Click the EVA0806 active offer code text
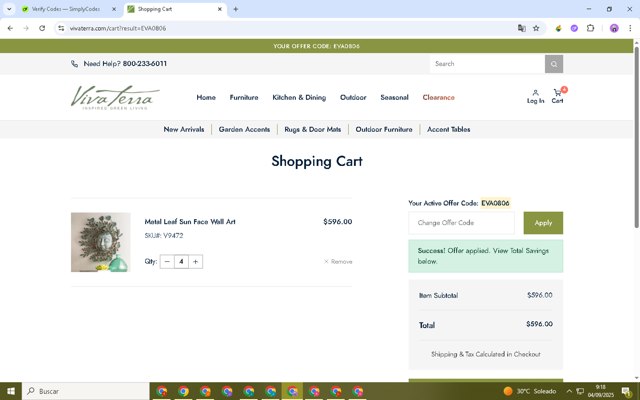 pyautogui.click(x=495, y=203)
